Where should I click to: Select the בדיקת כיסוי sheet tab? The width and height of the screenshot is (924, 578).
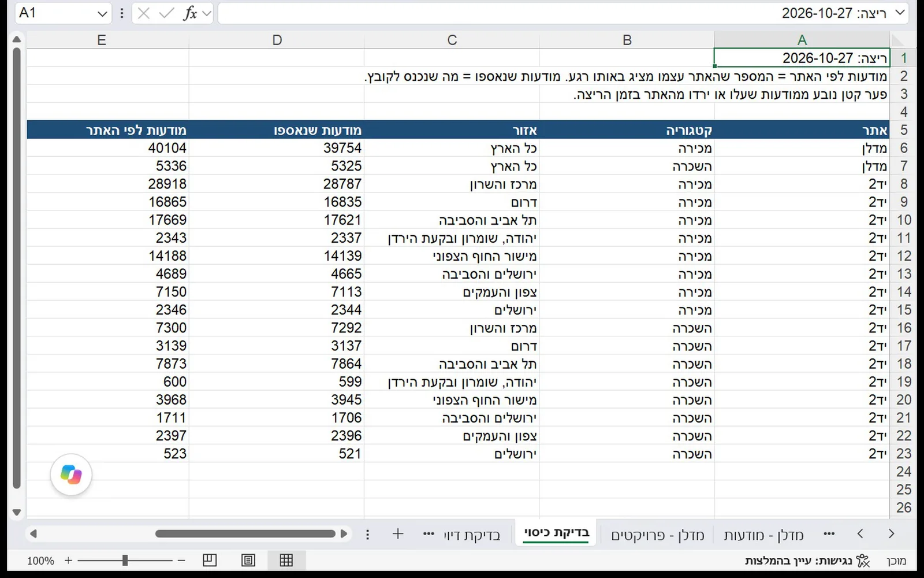[x=557, y=533]
